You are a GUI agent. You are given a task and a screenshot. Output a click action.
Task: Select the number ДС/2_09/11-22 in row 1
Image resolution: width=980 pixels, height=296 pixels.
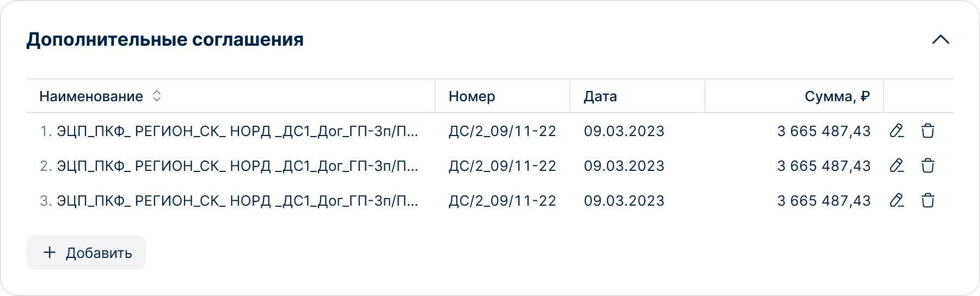(502, 131)
